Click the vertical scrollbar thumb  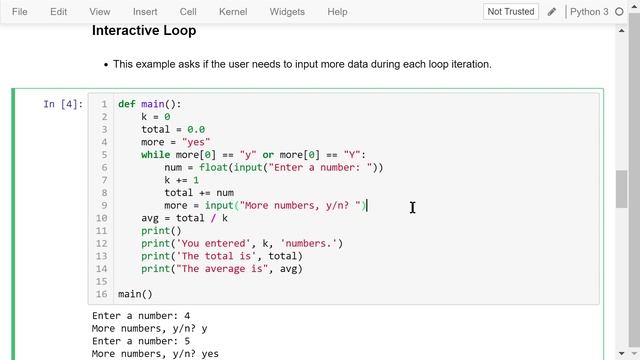pyautogui.click(x=621, y=189)
